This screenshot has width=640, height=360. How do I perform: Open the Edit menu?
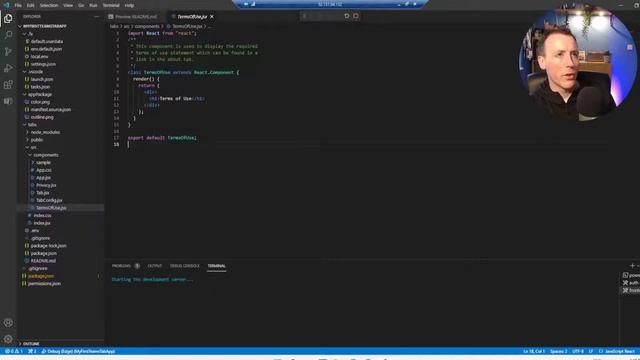click(31, 6)
